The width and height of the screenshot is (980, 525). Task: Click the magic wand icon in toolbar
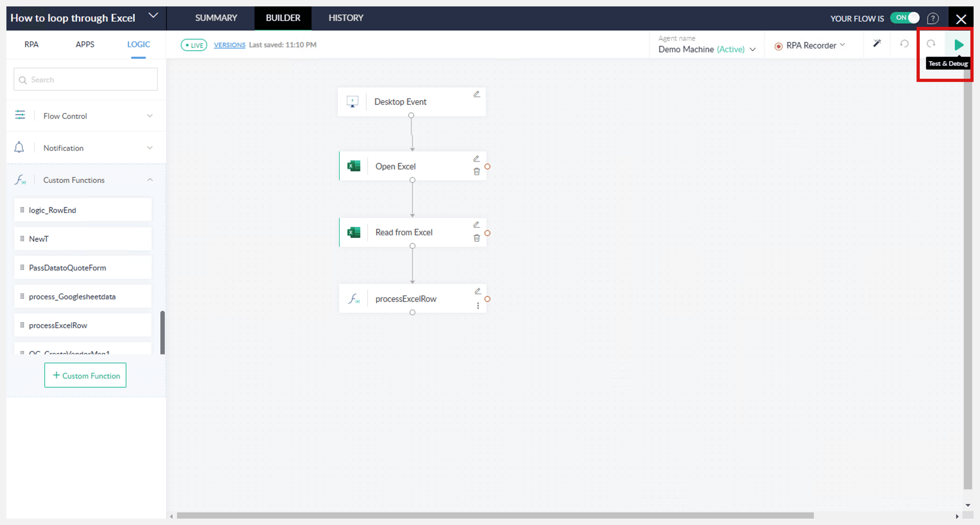pos(877,44)
